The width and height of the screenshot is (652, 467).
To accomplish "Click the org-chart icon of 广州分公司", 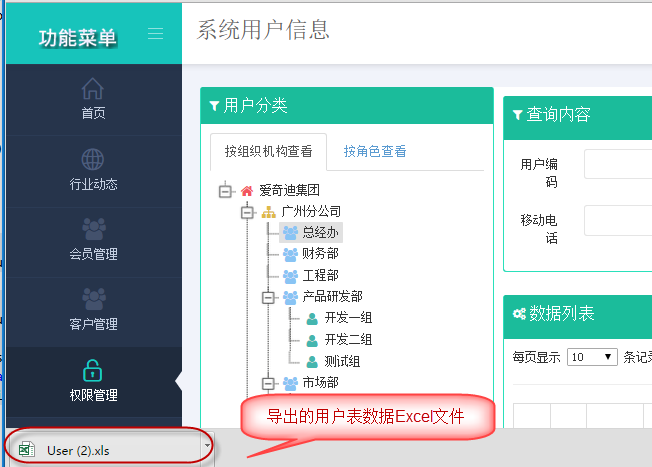I will point(269,212).
